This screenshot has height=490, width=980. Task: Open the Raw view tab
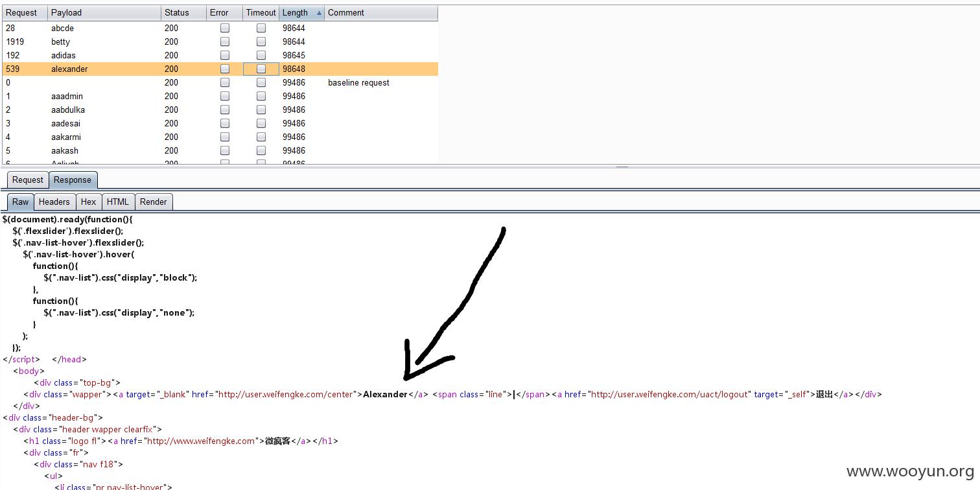click(x=21, y=202)
